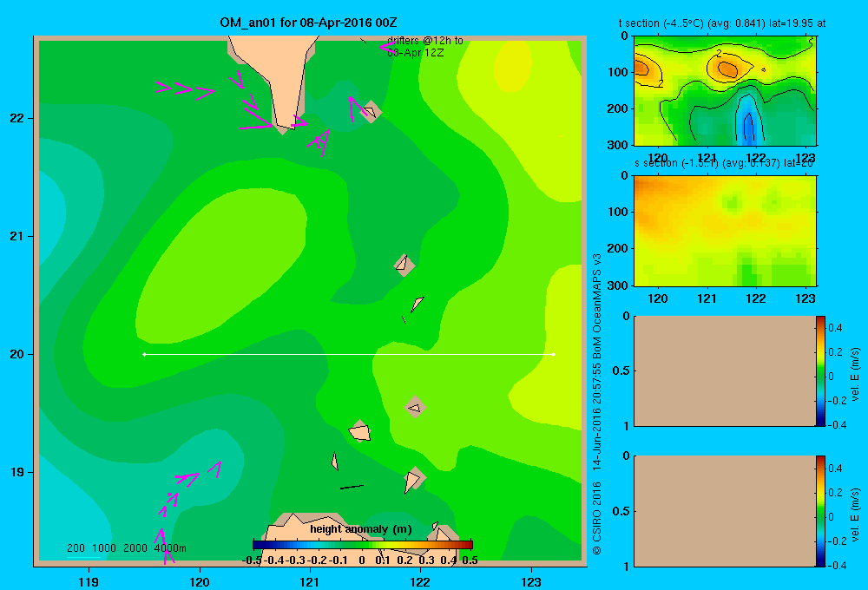Click the magenta drifter arrow beside the drifters label

pyautogui.click(x=387, y=47)
